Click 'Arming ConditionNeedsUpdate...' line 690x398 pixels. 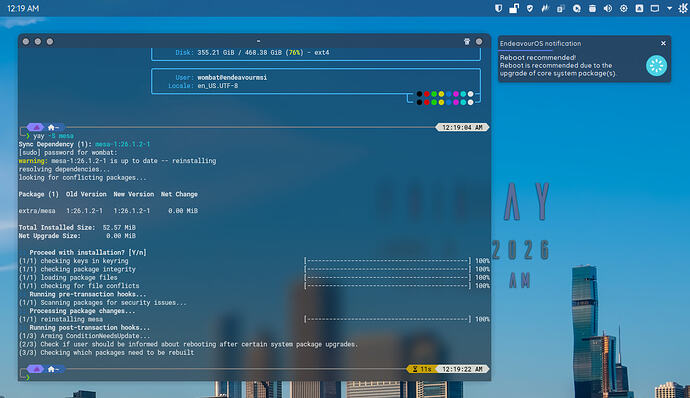click(84, 336)
